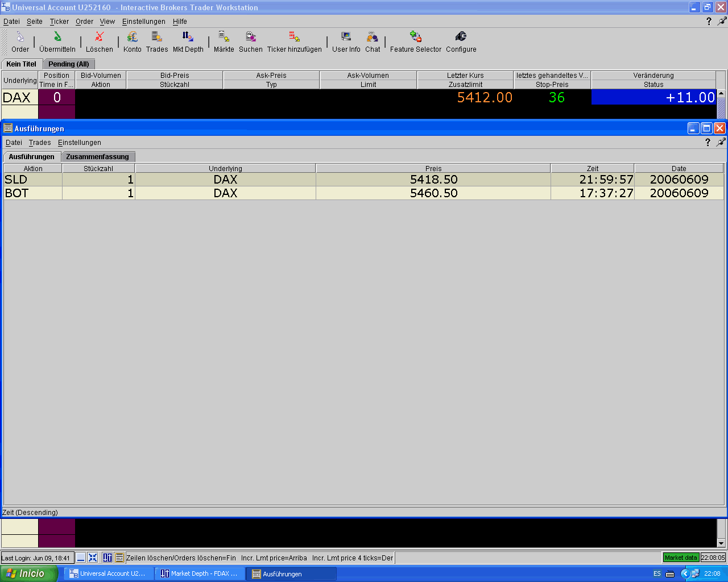This screenshot has height=582, width=728.
Task: Switch to the Zusammenfassung tab
Action: (98, 156)
